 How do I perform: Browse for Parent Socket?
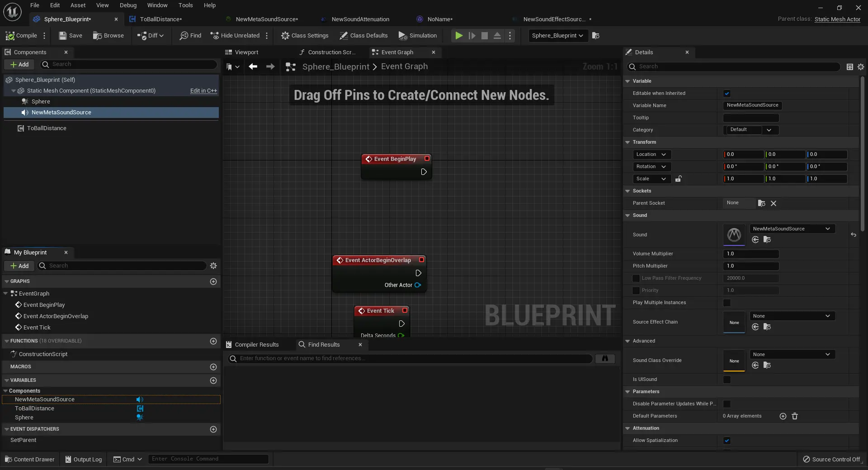762,203
